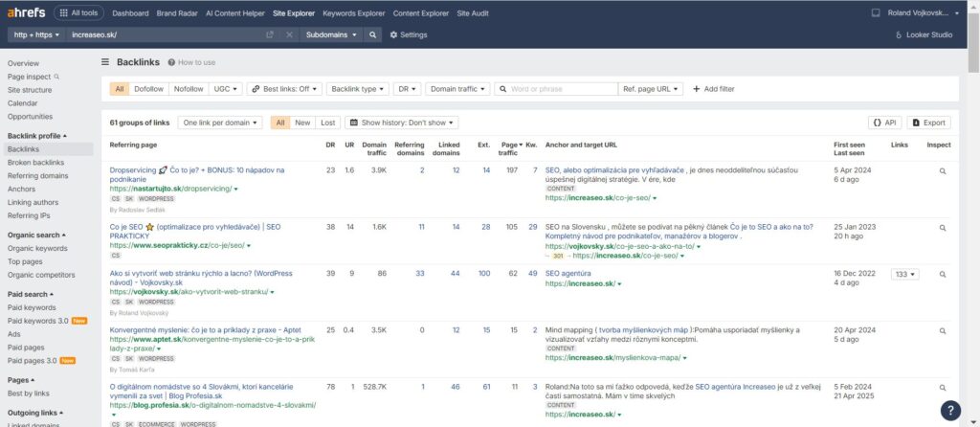
Task: Select the All link-type filter
Action: pos(120,89)
